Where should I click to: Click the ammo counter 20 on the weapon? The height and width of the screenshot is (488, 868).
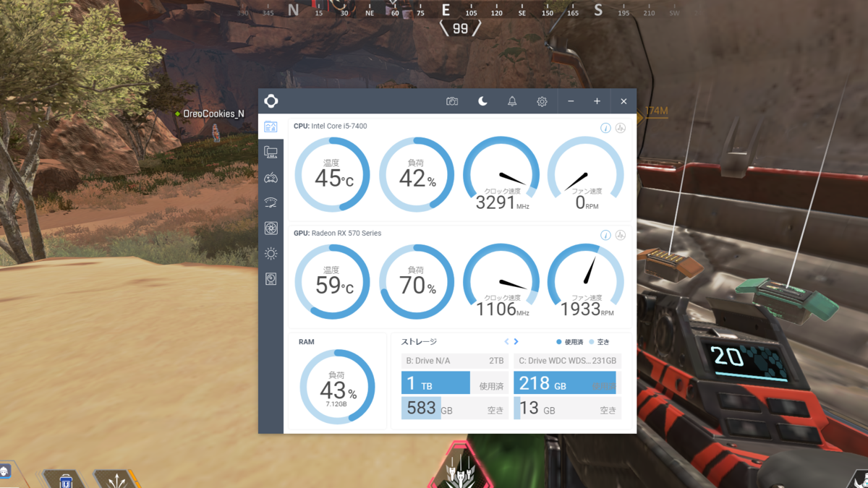[726, 356]
